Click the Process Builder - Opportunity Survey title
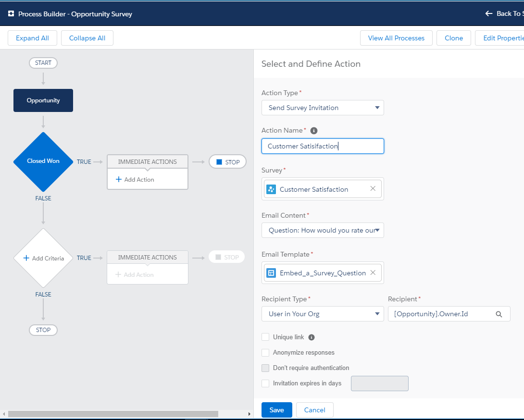This screenshot has height=420, width=524. click(75, 14)
